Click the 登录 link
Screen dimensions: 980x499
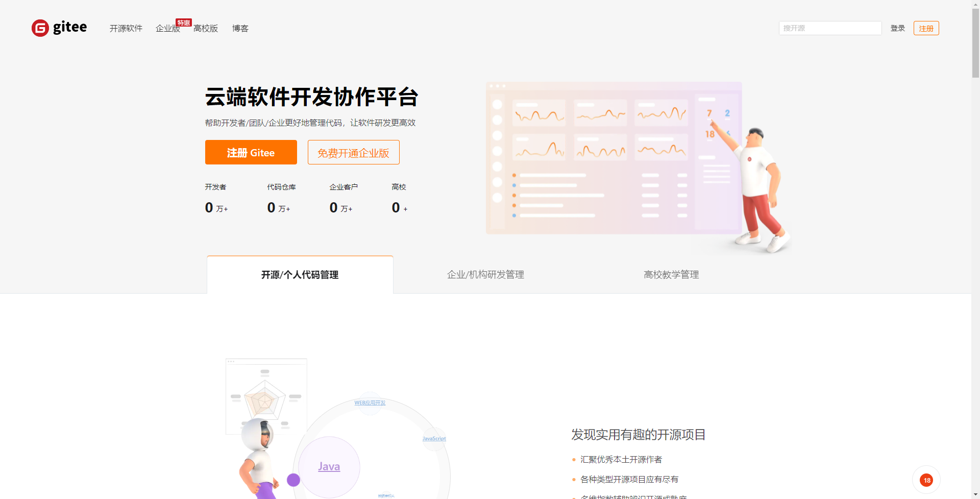897,29
